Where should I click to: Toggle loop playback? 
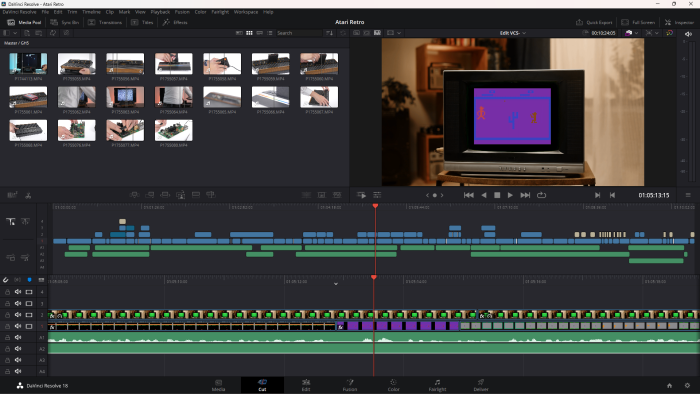[x=542, y=195]
